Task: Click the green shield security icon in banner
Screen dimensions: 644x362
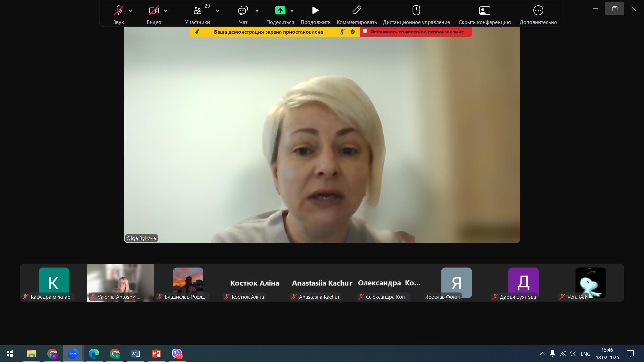Action: 353,32
